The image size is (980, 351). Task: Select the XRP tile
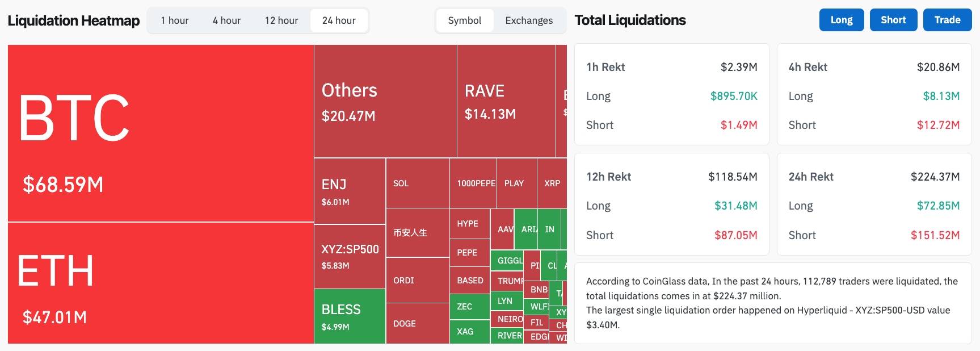coord(553,183)
